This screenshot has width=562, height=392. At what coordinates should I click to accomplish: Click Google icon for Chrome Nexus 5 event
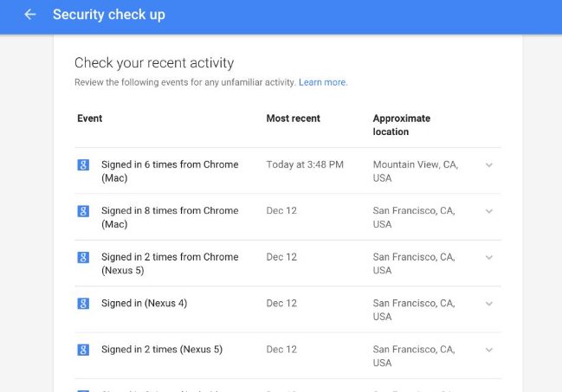pos(83,257)
